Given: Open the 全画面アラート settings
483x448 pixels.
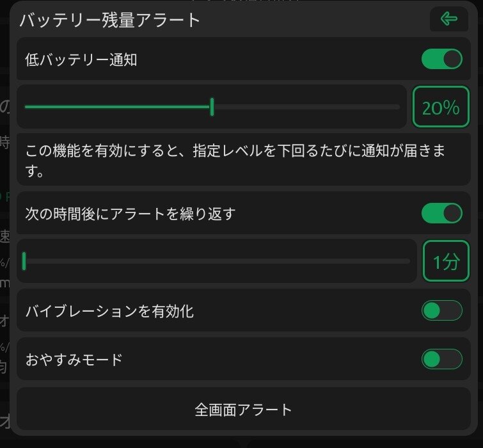Looking at the screenshot, I should (x=243, y=409).
